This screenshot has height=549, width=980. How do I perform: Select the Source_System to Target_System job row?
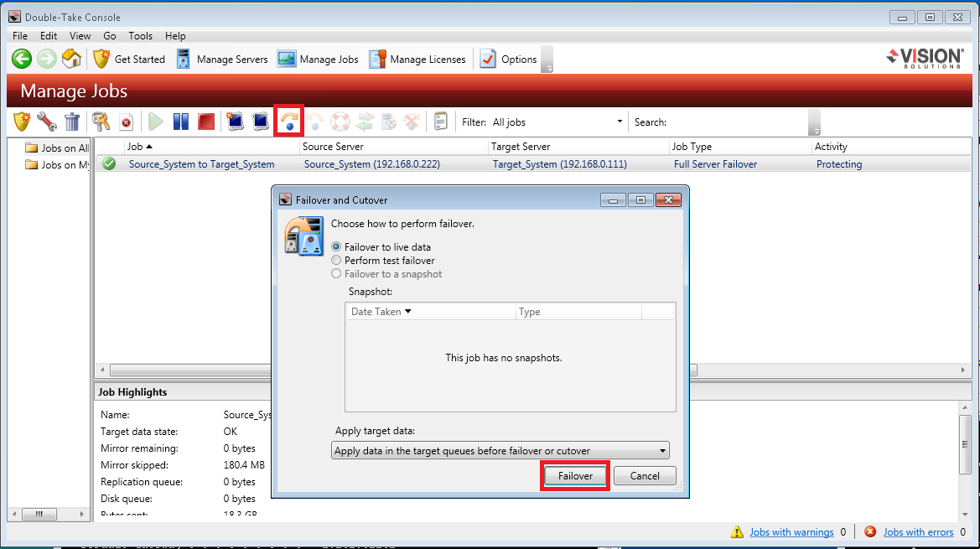pyautogui.click(x=201, y=164)
